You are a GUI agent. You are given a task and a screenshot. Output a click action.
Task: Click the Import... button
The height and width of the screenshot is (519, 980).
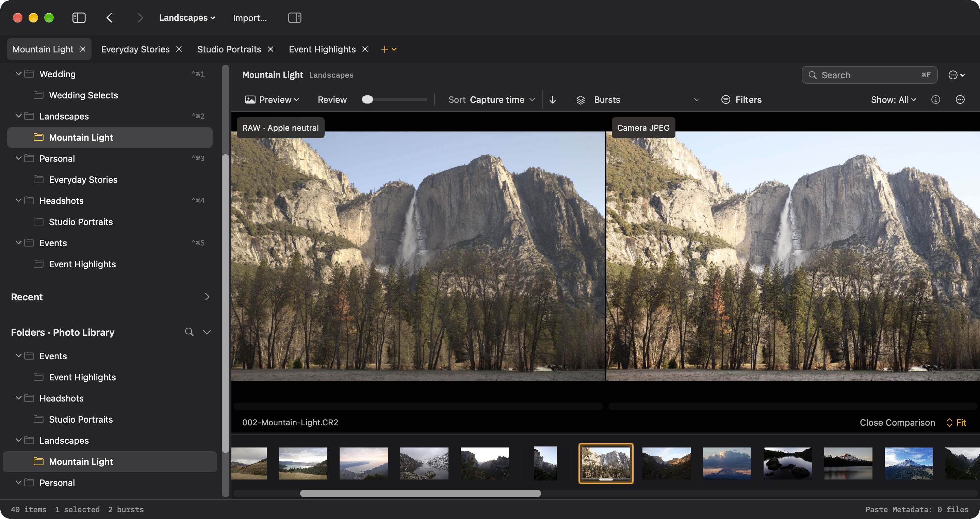pyautogui.click(x=249, y=18)
